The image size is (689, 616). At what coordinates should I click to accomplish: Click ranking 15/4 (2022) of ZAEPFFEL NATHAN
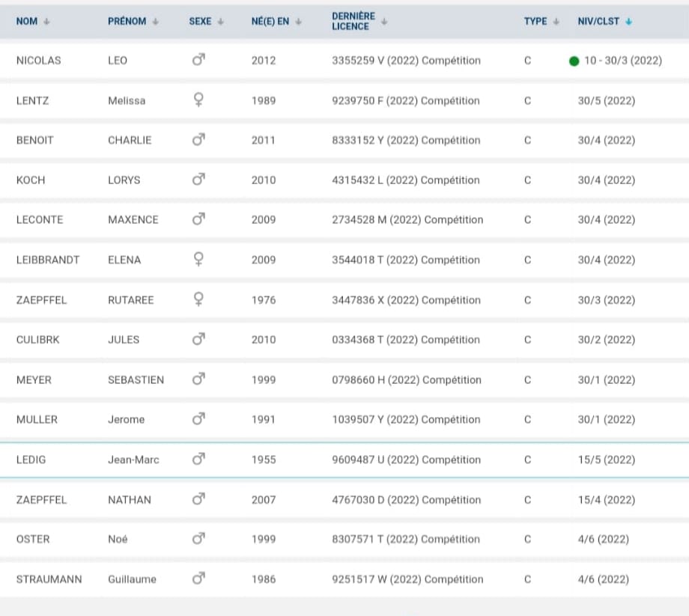tap(607, 500)
